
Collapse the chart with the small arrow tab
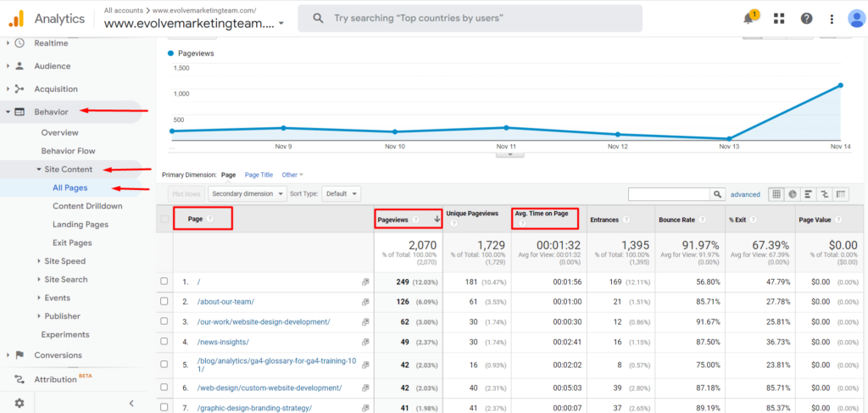[x=509, y=154]
